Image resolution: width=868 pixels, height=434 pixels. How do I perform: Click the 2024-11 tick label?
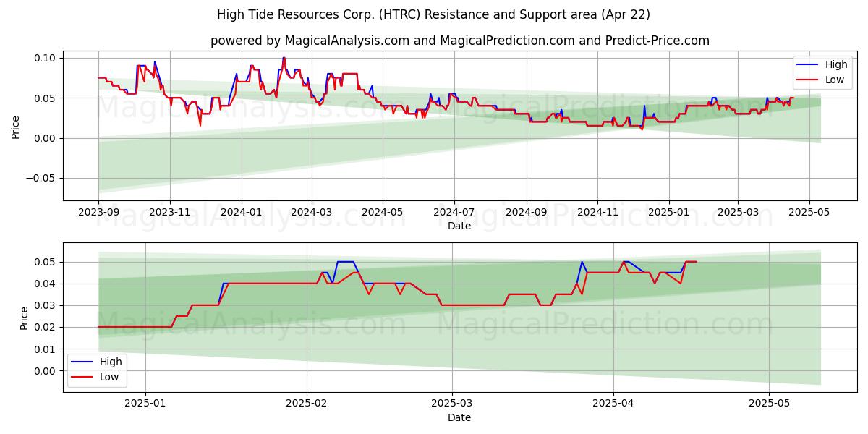(x=597, y=212)
